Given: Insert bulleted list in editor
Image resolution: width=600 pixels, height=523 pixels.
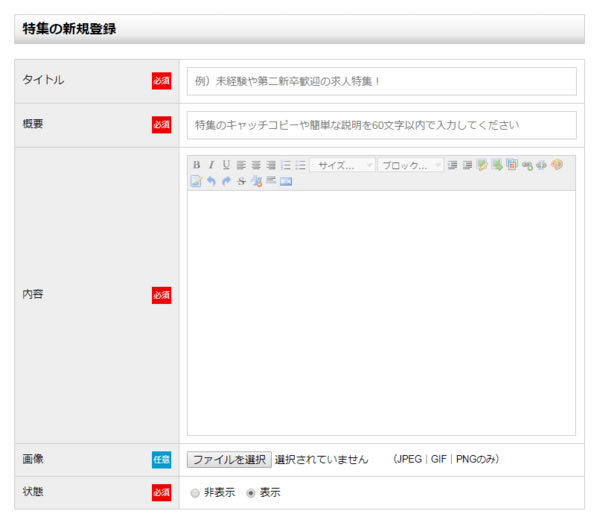Looking at the screenshot, I should tap(301, 165).
